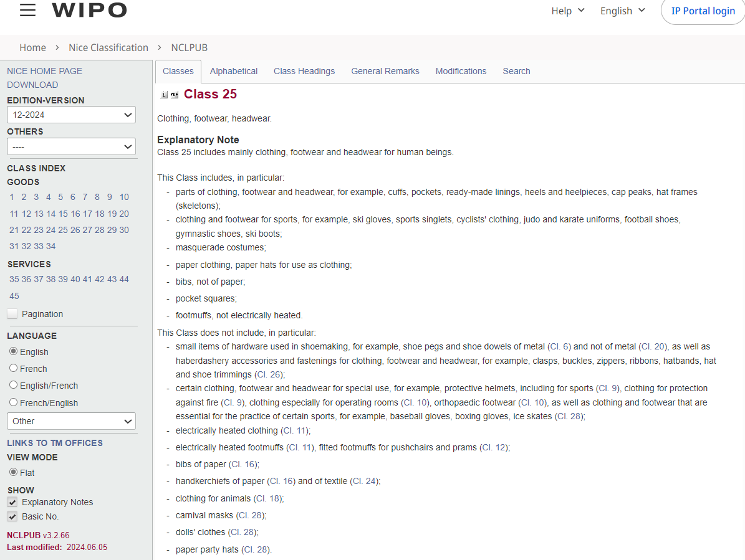Enable the Pagination checkbox
Screen dimensions: 745x560
12,314
